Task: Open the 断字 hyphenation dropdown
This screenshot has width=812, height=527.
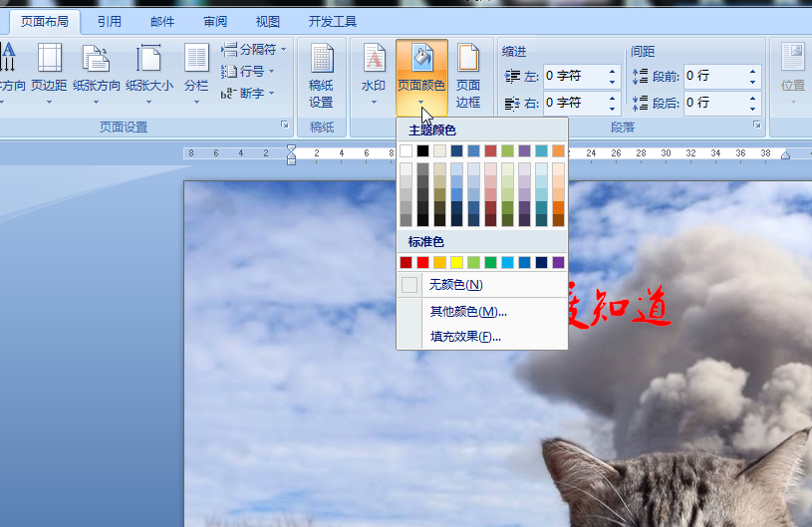Action: coord(248,94)
